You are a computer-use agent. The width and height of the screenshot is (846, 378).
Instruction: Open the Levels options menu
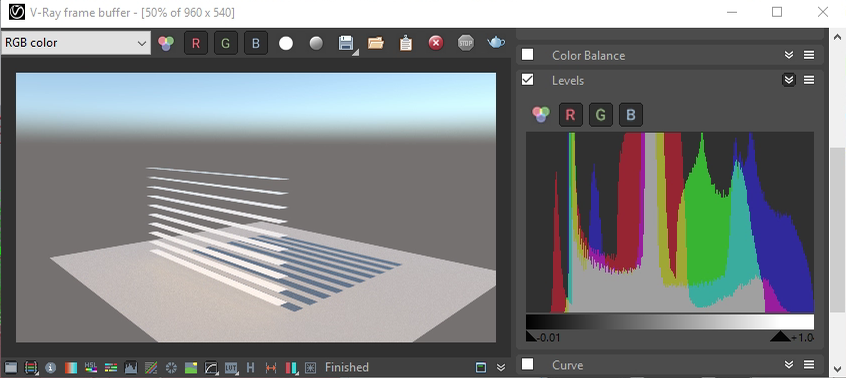click(809, 80)
